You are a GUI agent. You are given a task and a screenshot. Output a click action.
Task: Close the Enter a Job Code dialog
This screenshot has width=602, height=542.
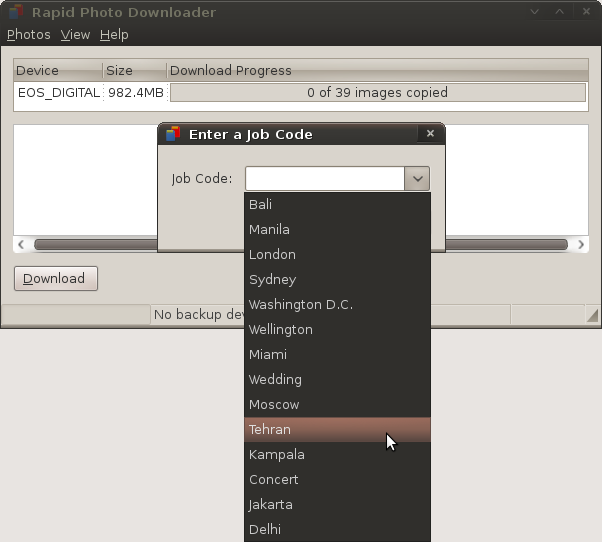click(430, 133)
